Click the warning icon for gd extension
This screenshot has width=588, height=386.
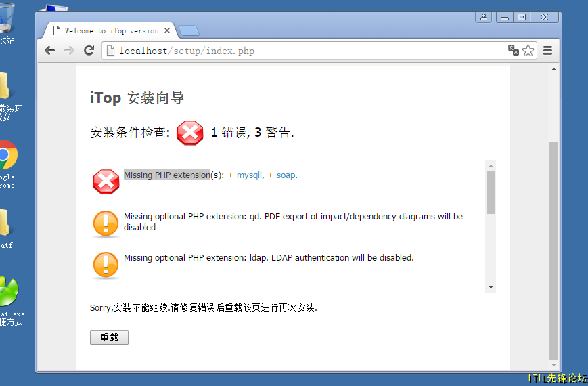click(x=106, y=224)
